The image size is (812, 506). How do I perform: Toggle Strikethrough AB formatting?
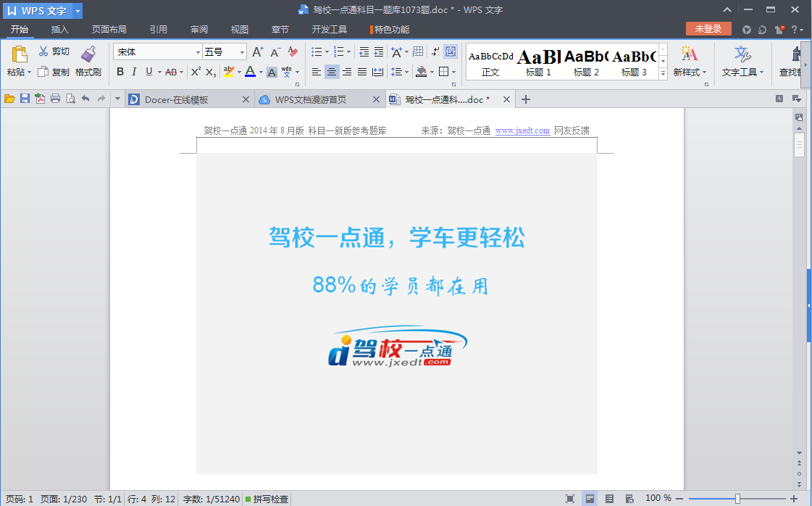click(x=171, y=72)
